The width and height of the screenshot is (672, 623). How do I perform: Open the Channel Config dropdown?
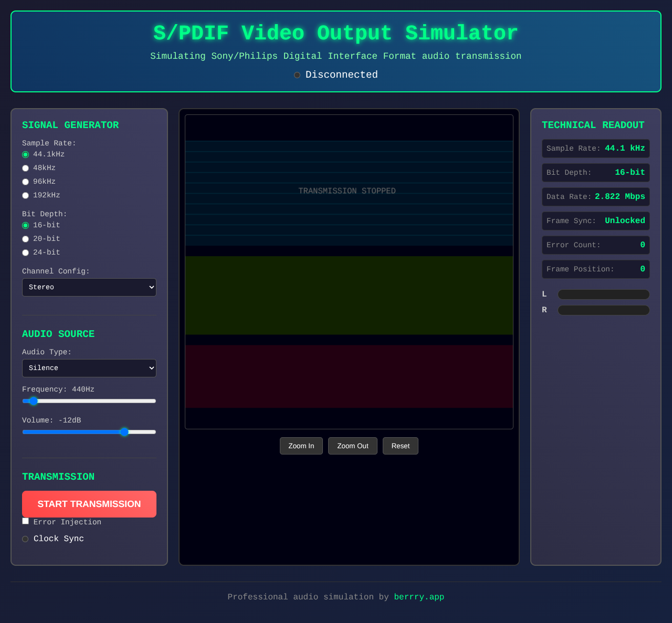(x=89, y=287)
